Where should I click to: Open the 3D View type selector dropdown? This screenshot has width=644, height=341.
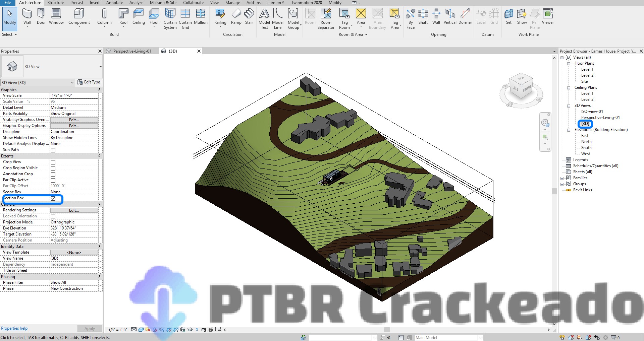100,67
